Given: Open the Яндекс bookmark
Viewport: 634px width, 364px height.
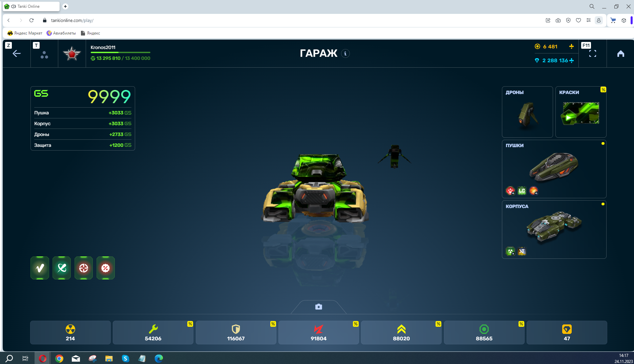Looking at the screenshot, I should pyautogui.click(x=90, y=33).
